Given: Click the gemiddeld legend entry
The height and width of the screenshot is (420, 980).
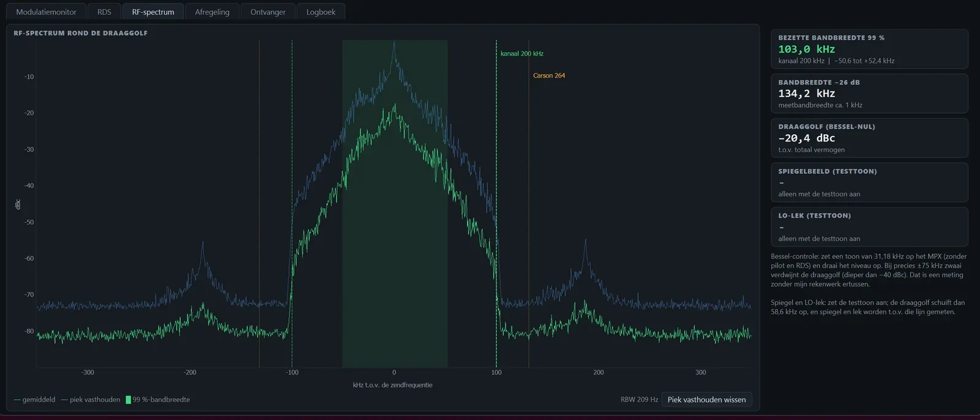Looking at the screenshot, I should [34, 400].
